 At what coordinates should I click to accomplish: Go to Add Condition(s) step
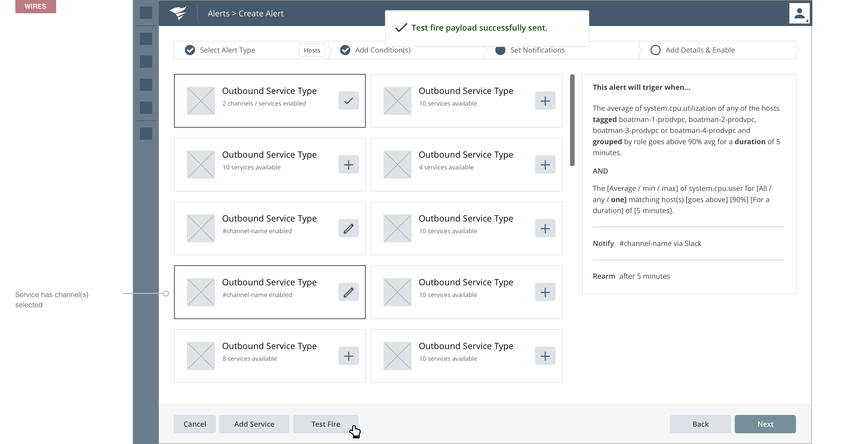coord(382,50)
